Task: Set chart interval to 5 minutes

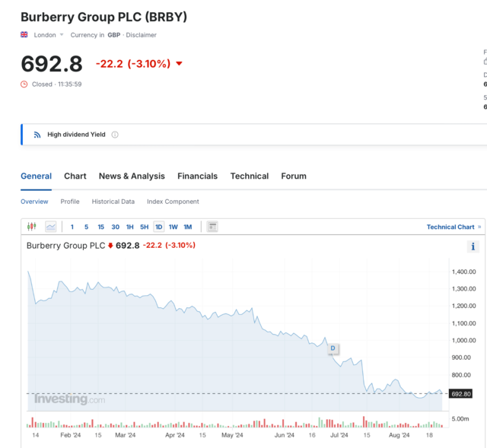Action: 86,227
